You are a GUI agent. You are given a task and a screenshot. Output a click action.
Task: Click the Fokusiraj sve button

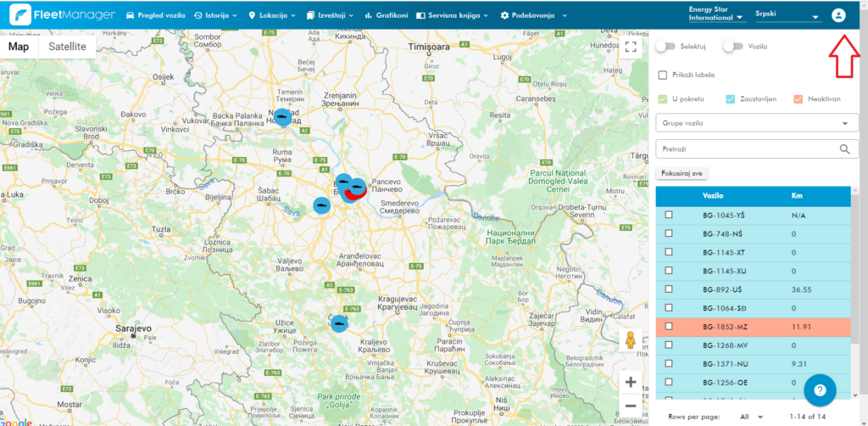click(682, 173)
